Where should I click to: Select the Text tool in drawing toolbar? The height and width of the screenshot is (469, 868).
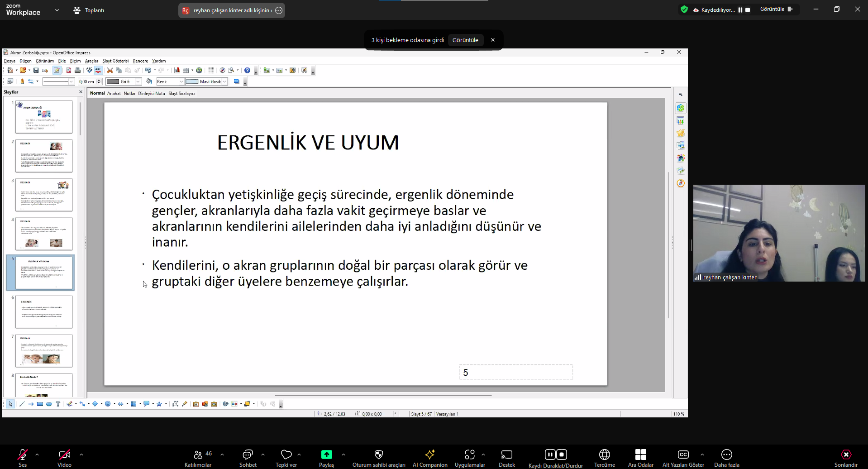[58, 404]
